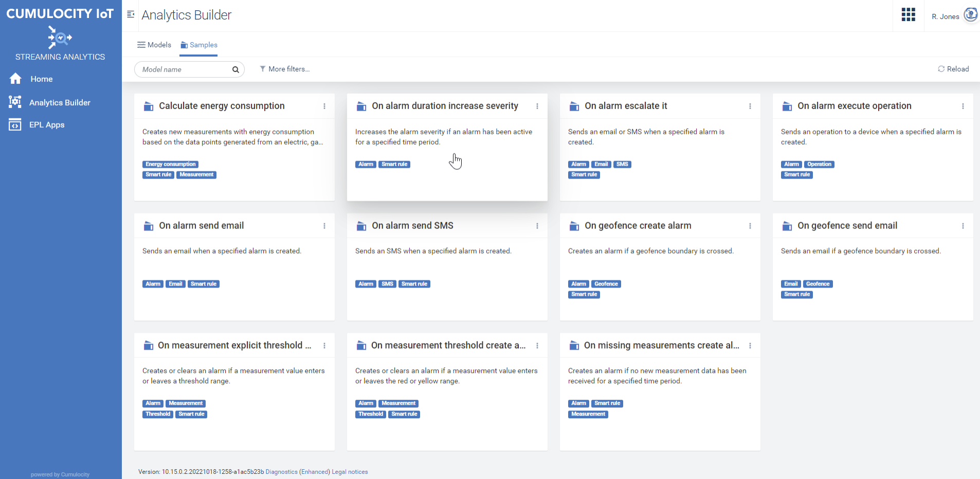
Task: Click the folder icon of On alarm escalate it
Action: click(574, 107)
